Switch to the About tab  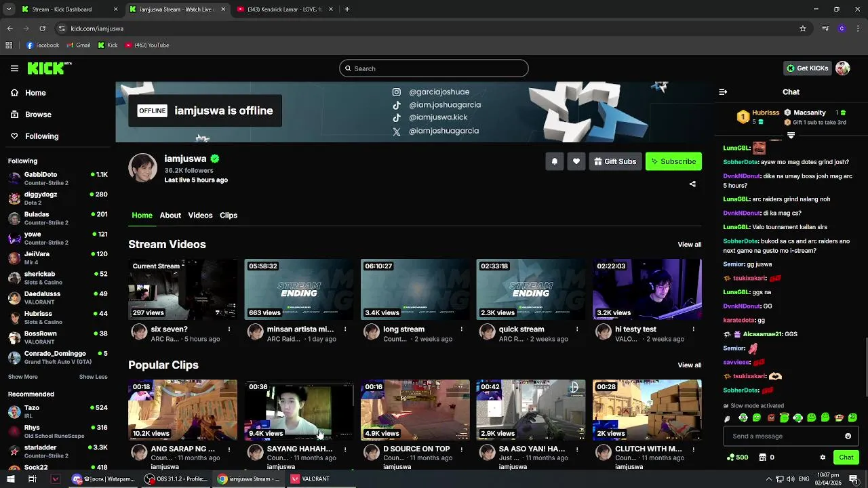170,215
